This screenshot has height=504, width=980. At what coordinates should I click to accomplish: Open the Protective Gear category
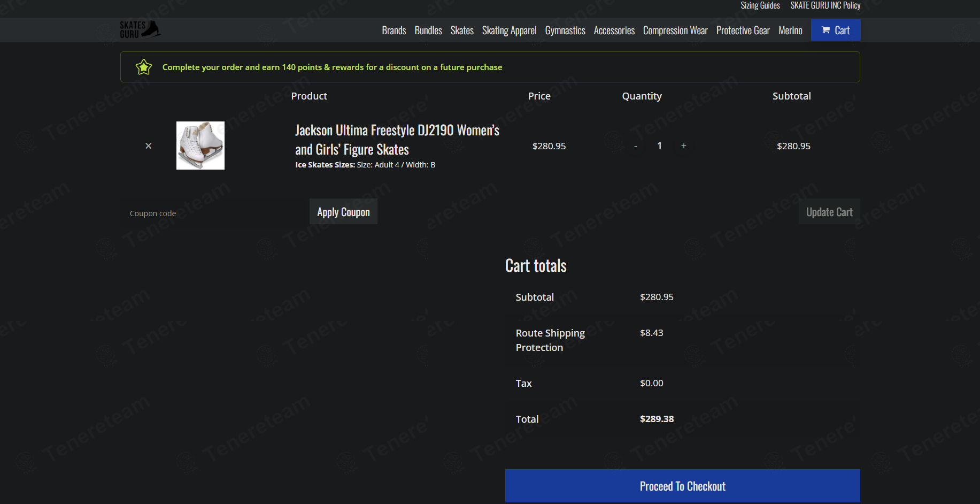click(x=743, y=30)
